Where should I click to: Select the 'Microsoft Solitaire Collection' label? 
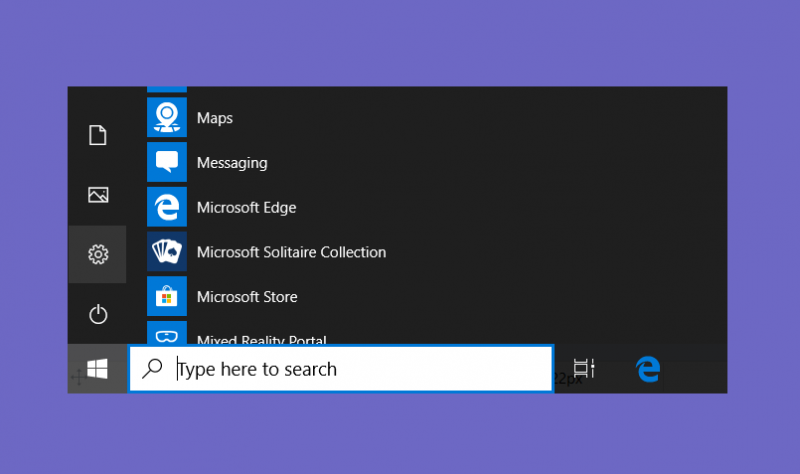tap(291, 252)
